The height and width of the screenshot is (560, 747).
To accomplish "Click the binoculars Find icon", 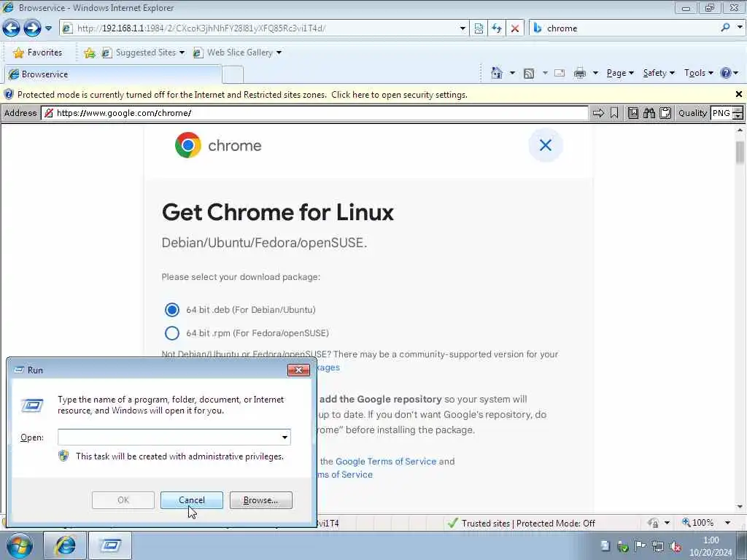I will point(649,113).
